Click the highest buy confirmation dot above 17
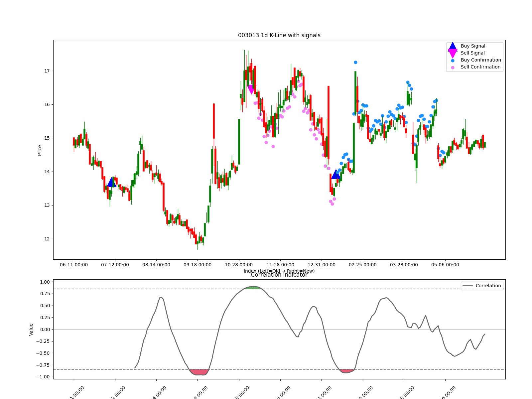The height and width of the screenshot is (399, 532). coord(355,62)
